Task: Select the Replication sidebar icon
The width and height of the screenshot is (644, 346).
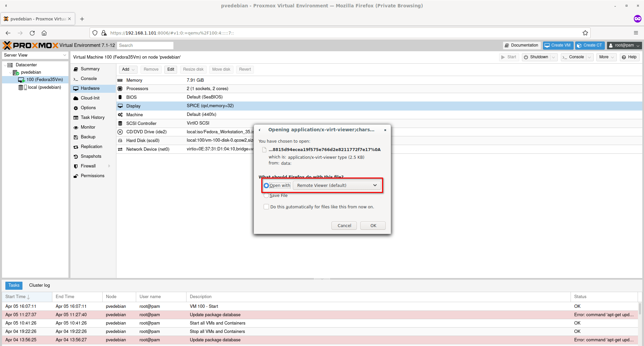Action: 76,147
